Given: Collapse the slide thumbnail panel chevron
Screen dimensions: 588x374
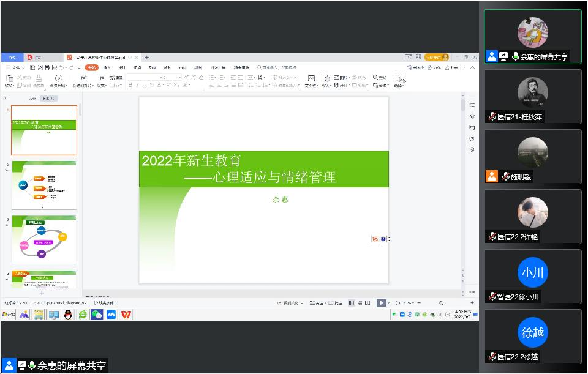Looking at the screenshot, I should tap(6, 98).
